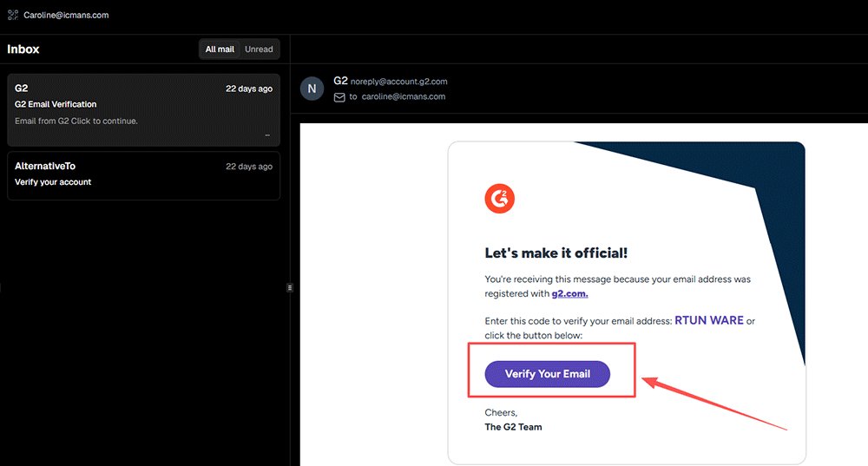Click the G2 sender name in header
The height and width of the screenshot is (466, 868).
click(x=340, y=81)
